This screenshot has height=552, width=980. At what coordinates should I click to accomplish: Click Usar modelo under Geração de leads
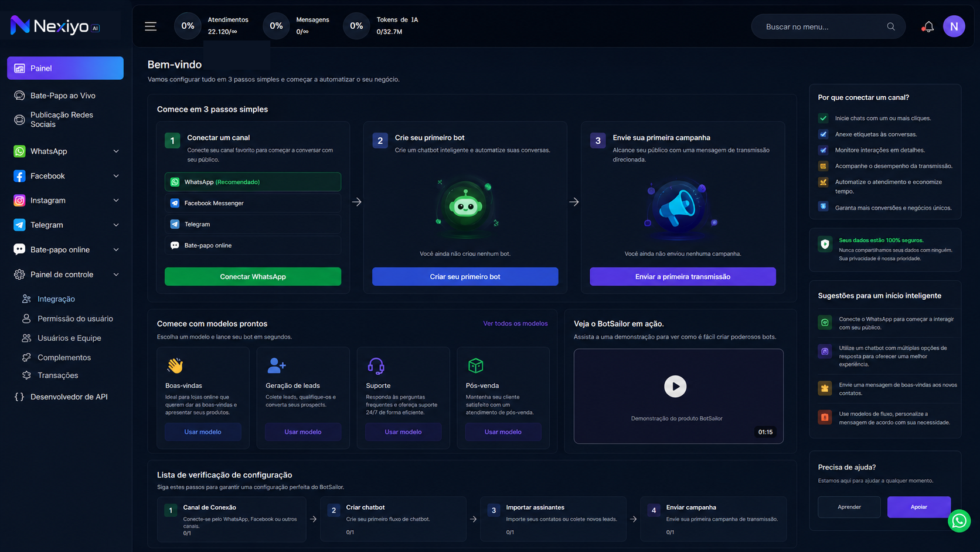[303, 432]
